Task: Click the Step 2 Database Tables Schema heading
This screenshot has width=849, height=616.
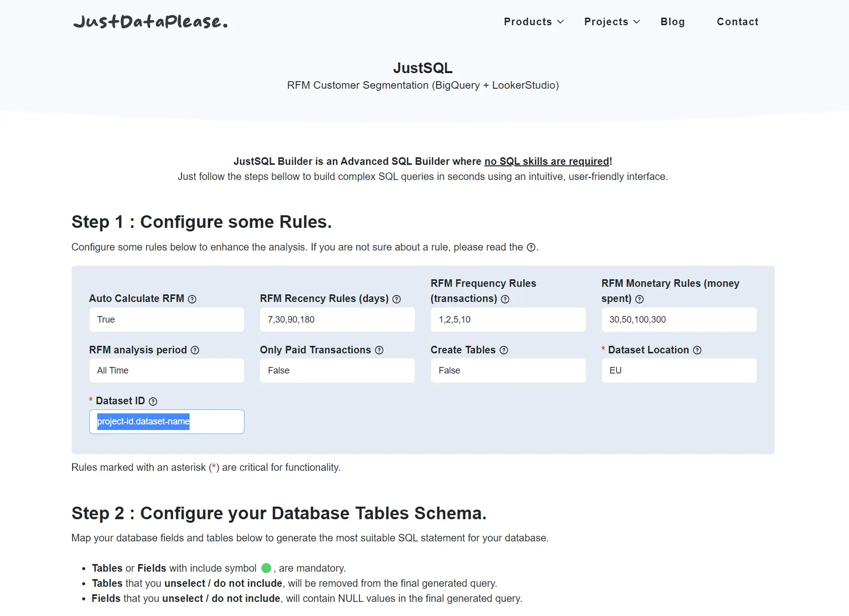Action: point(279,513)
